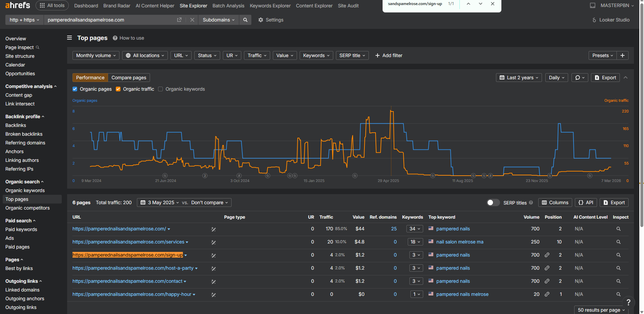Click the help question mark bubble
The width and height of the screenshot is (644, 314).
[x=629, y=302]
